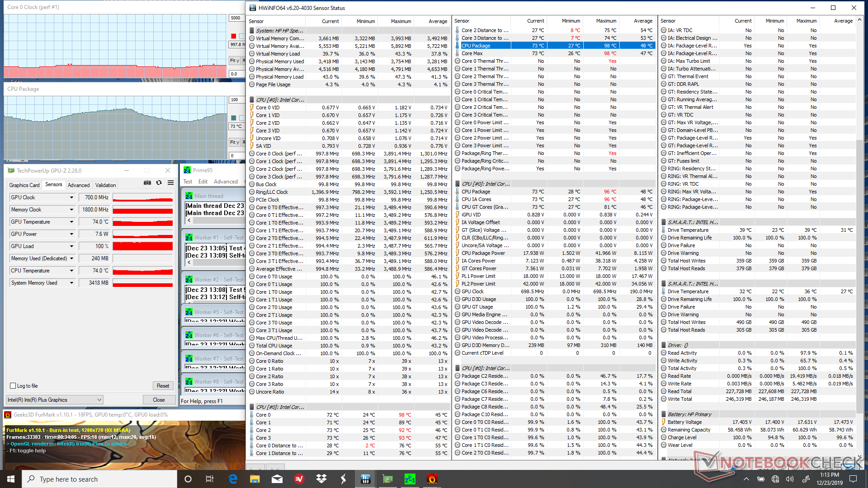
Task: Click the GPU-Z refresh icon
Action: pyautogui.click(x=159, y=183)
